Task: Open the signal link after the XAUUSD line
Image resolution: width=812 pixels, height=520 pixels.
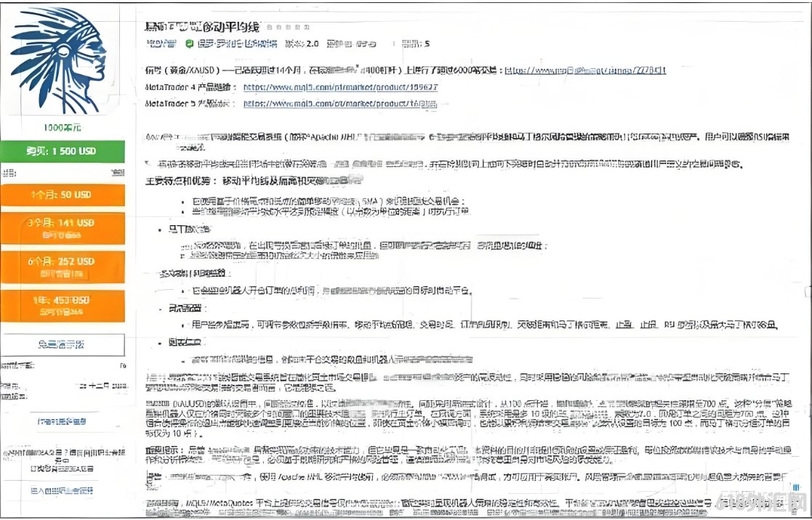Action: [x=585, y=70]
